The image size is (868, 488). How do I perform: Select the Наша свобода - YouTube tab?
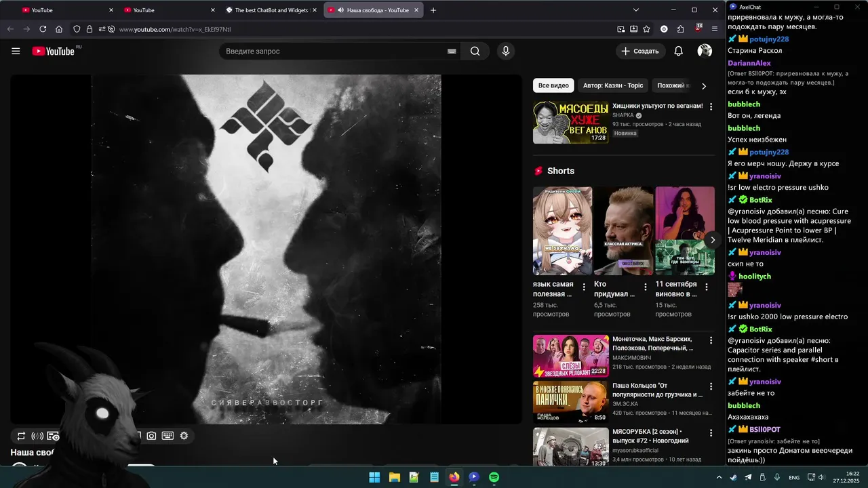(x=373, y=10)
